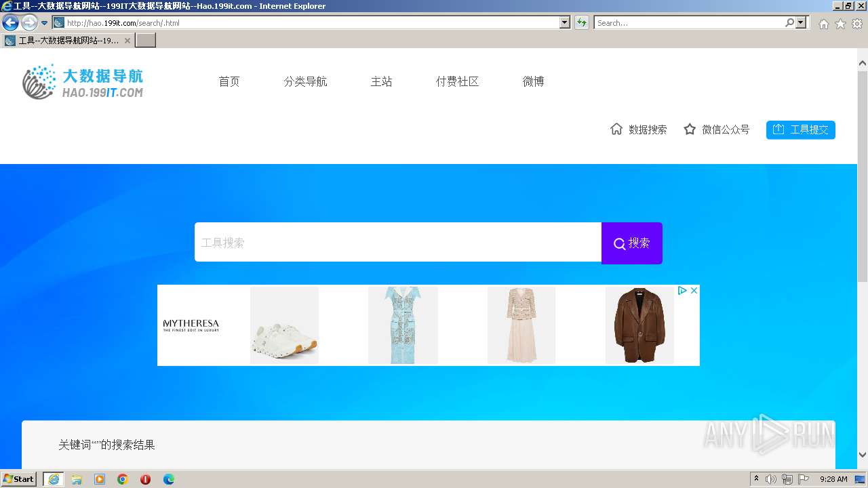Click the Refresh page icon
868x488 pixels.
pyautogui.click(x=581, y=23)
